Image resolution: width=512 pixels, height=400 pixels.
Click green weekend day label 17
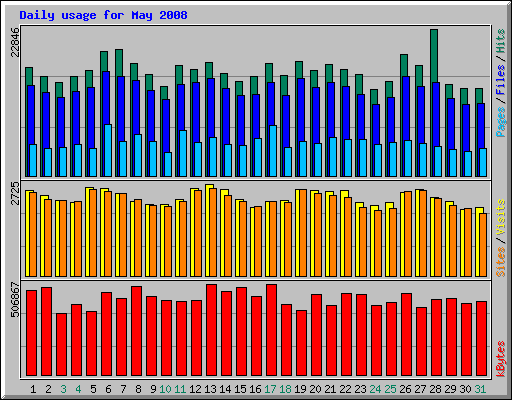tap(270, 389)
